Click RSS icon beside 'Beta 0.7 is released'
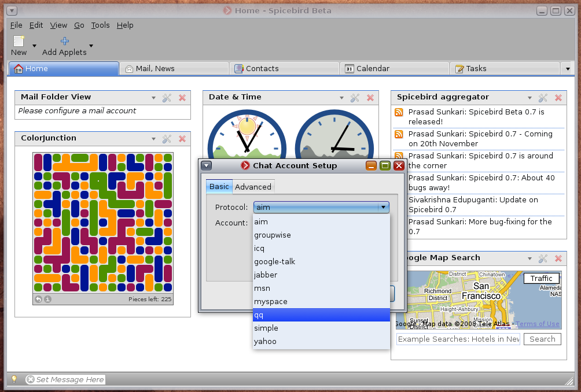Viewport: 581px width, 392px height. pos(399,112)
